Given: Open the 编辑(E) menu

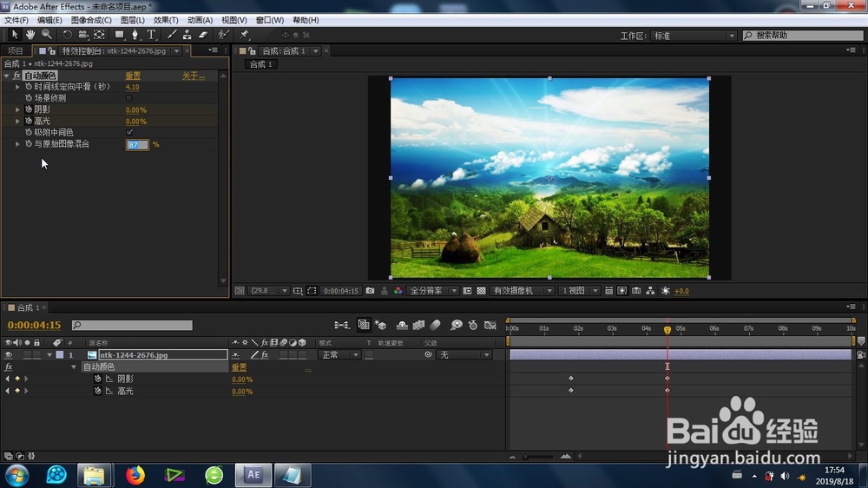Looking at the screenshot, I should [x=49, y=20].
